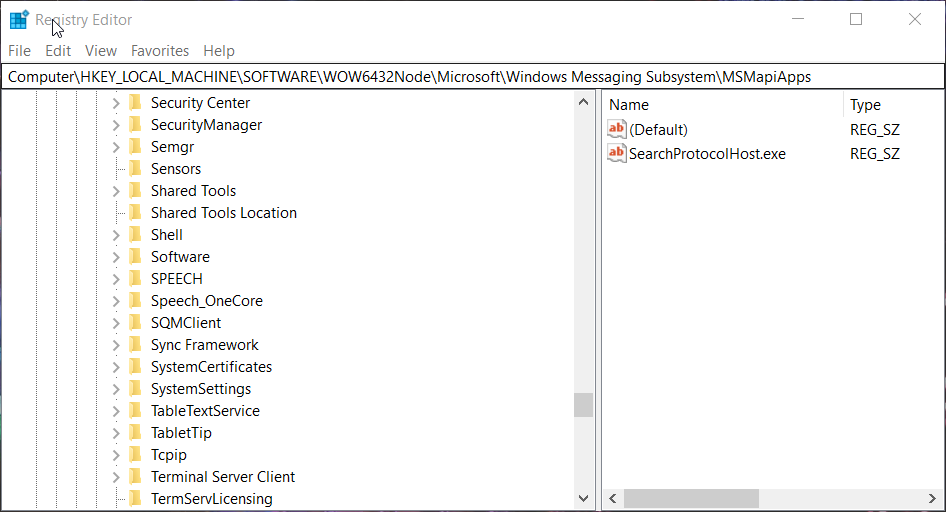Click the Registry Editor app icon in title bar

click(19, 20)
